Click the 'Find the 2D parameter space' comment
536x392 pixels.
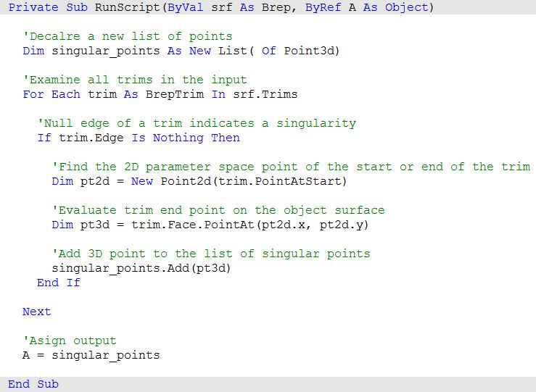click(291, 167)
